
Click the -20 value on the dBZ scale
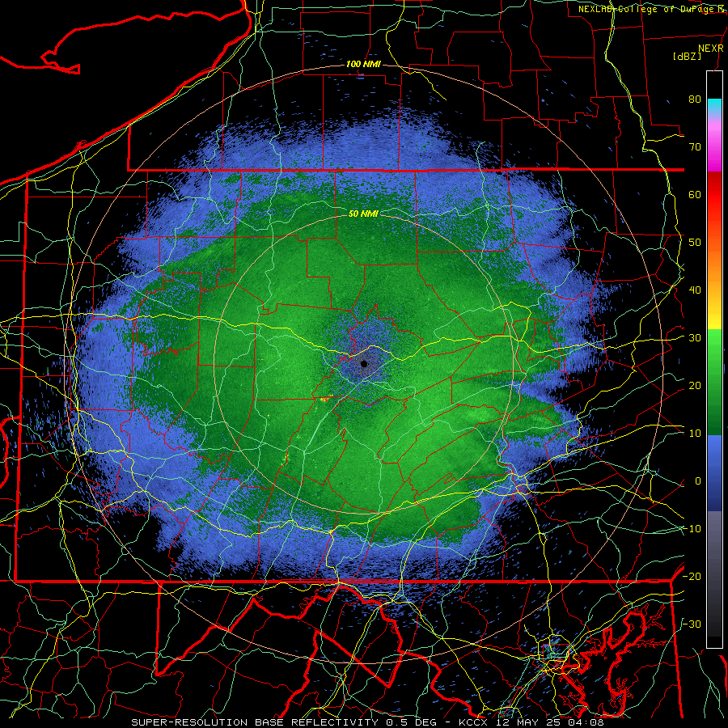[692, 576]
